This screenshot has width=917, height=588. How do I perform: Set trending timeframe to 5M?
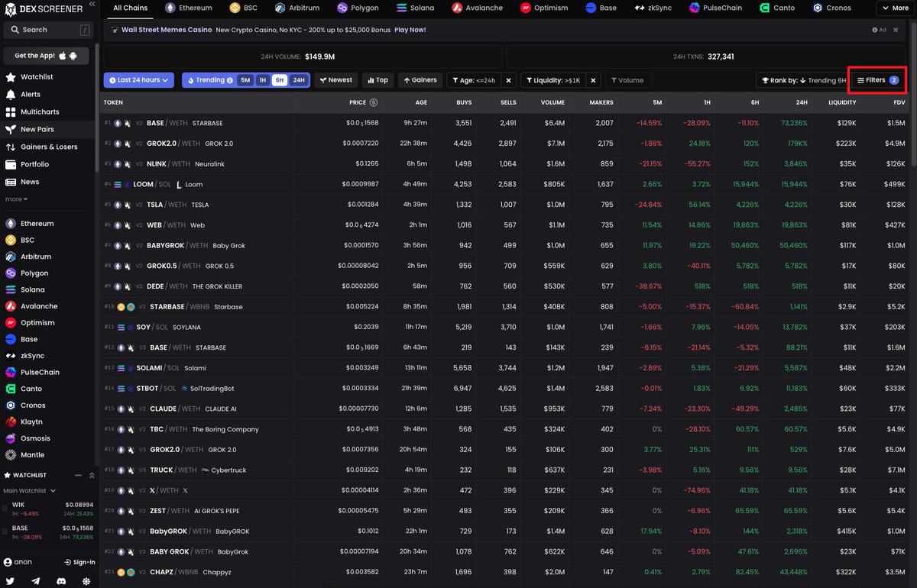(245, 80)
